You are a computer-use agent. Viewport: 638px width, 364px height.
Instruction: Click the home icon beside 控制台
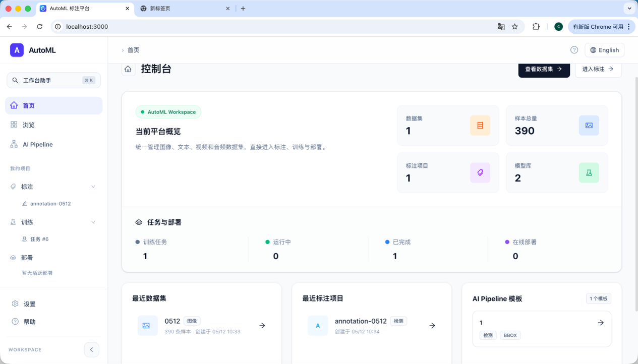128,69
